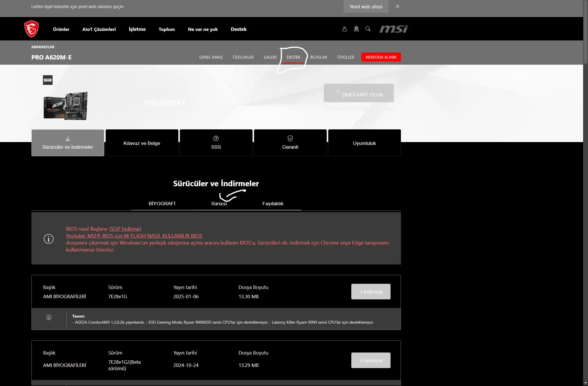Image resolution: width=588 pixels, height=386 pixels.
Task: Open the Ürünler menu
Action: 61,29
